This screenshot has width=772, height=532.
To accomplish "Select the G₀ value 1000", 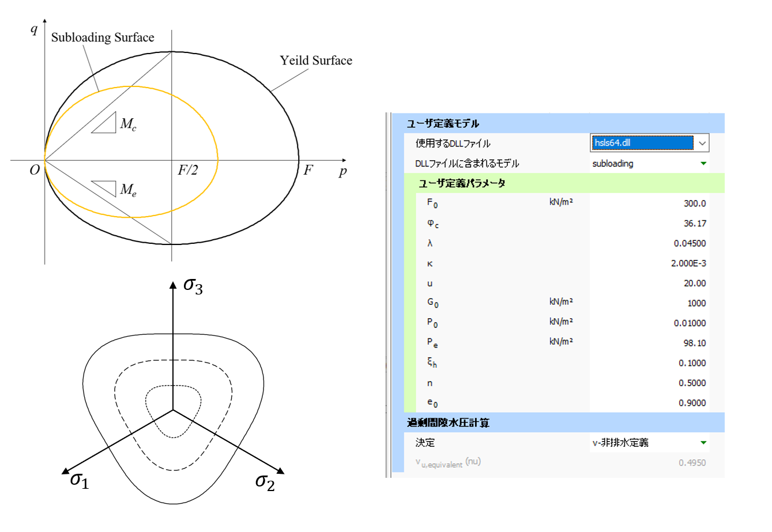I will [696, 303].
